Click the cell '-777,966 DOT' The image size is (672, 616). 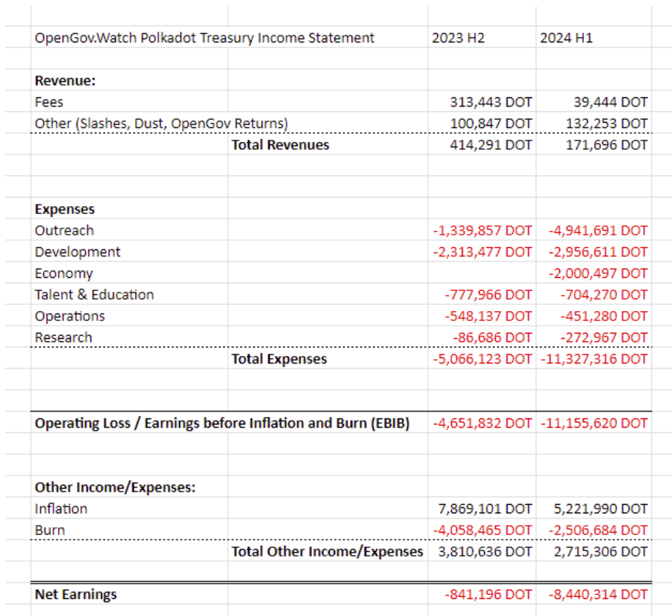[x=489, y=295]
